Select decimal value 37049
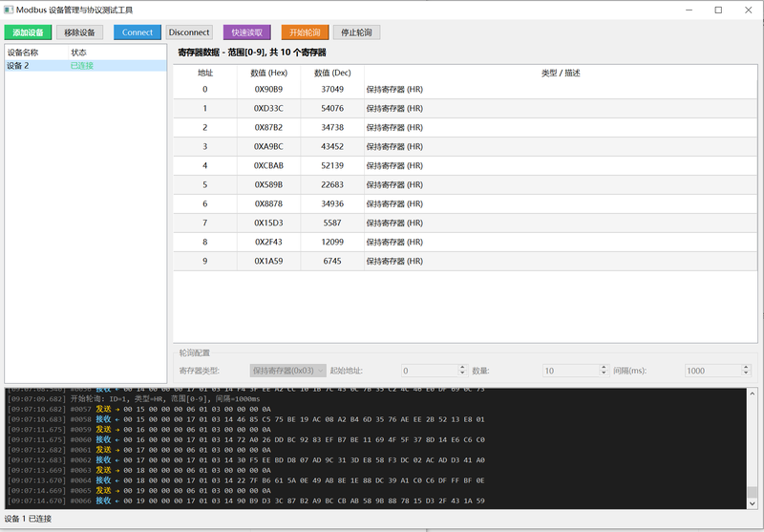Screen dimensions: 764x532 [x=332, y=90]
